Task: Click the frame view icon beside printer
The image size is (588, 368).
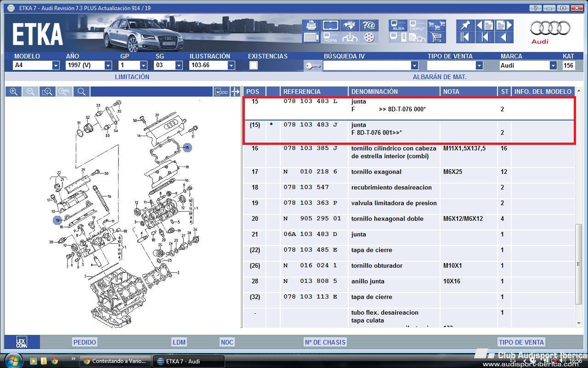Action: coord(331,25)
